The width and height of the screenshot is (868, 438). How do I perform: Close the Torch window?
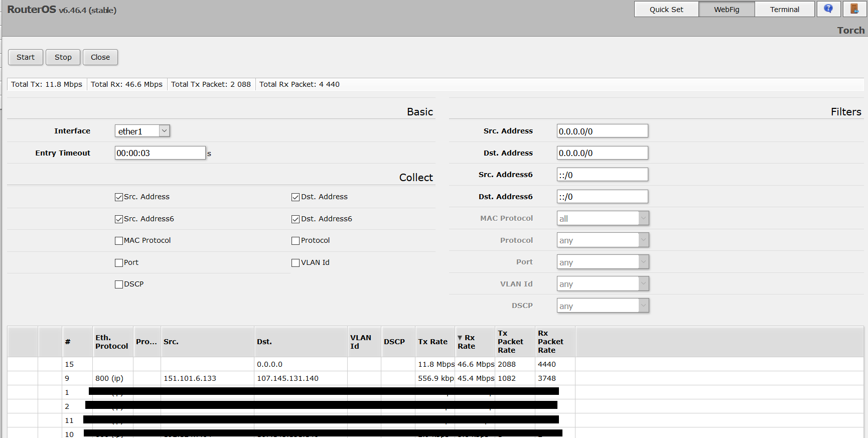(100, 57)
